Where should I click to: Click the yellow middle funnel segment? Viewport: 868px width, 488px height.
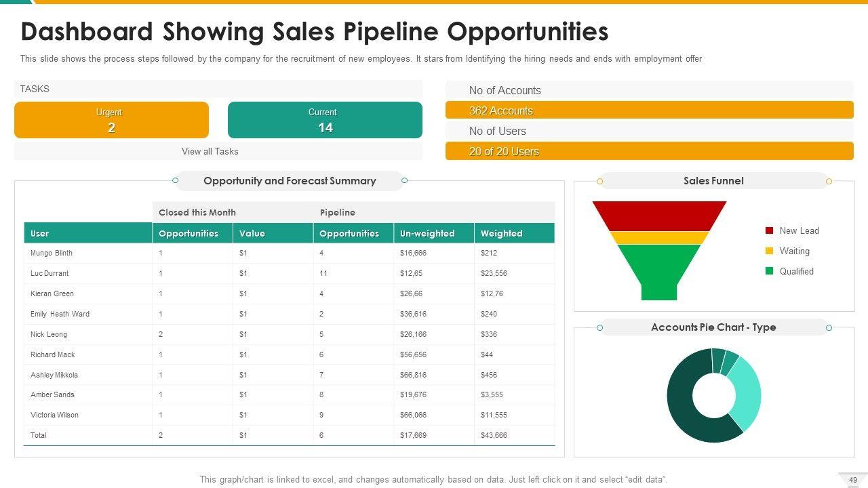tap(659, 238)
